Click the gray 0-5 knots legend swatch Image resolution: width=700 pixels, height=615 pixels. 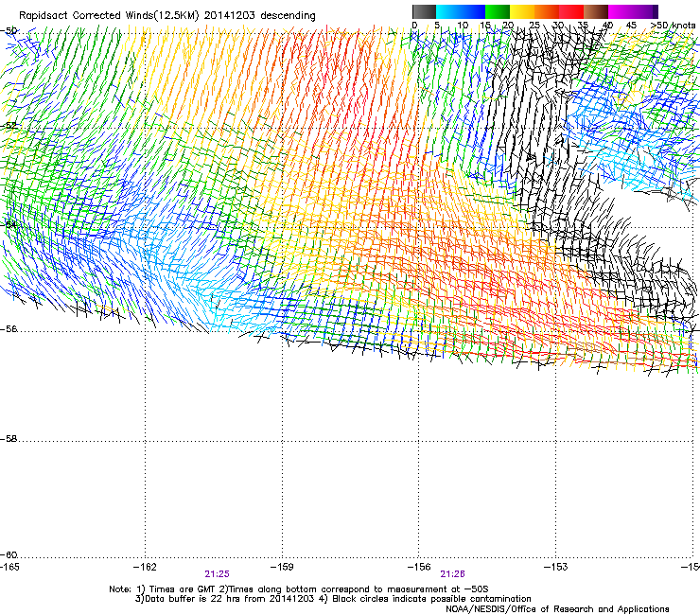pos(424,11)
